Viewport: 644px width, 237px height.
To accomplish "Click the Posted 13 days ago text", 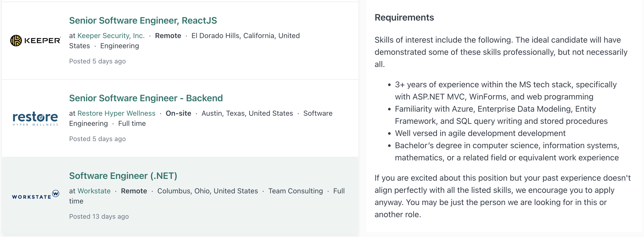I will coord(99,216).
